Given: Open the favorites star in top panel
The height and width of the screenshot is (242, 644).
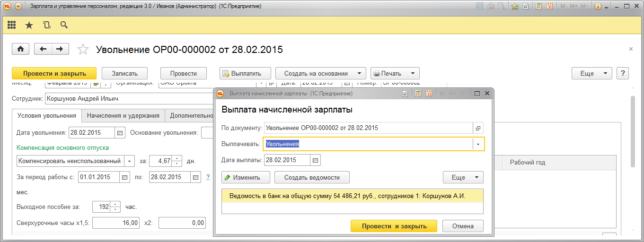Looking at the screenshot, I should tap(29, 25).
